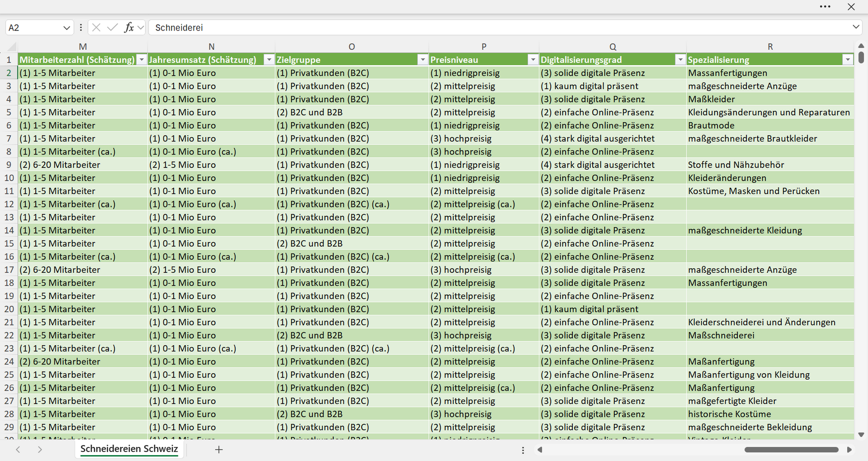
Task: Select column R header
Action: pos(770,46)
